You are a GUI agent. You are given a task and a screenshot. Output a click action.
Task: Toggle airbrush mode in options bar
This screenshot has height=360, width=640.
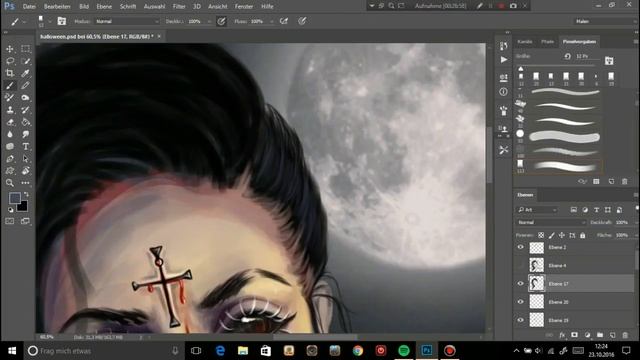tap(284, 21)
